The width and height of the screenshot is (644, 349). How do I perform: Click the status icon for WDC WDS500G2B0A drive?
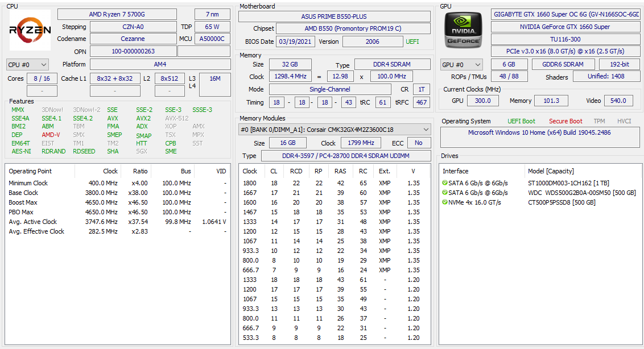pyautogui.click(x=444, y=193)
